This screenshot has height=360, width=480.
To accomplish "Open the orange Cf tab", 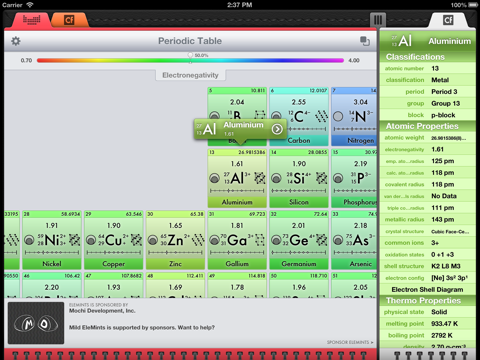I will [x=69, y=20].
